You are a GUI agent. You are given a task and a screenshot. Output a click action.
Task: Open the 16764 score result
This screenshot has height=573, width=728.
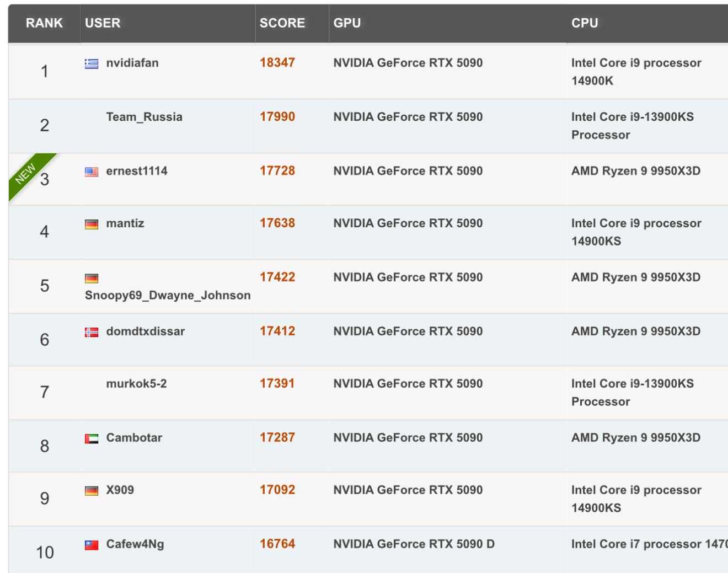pos(277,544)
